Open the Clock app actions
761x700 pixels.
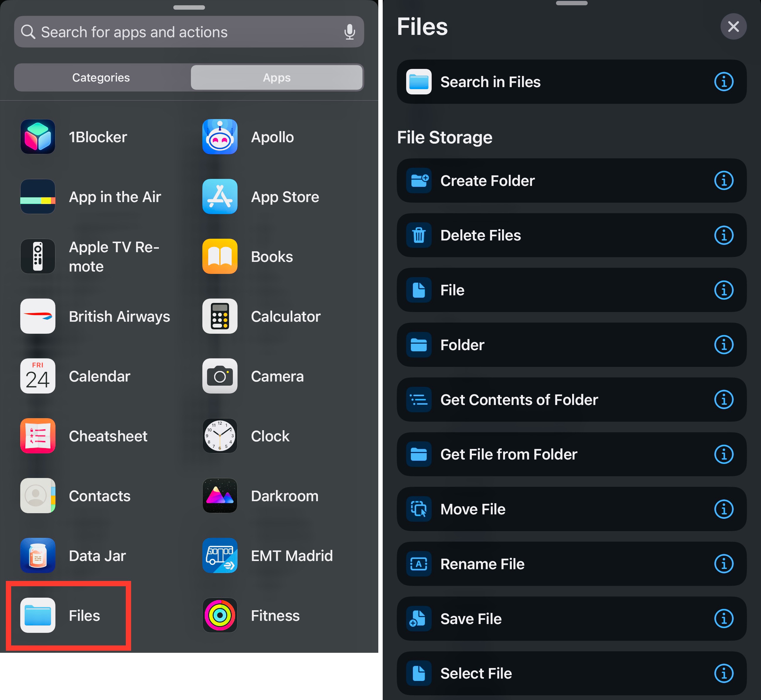point(270,436)
